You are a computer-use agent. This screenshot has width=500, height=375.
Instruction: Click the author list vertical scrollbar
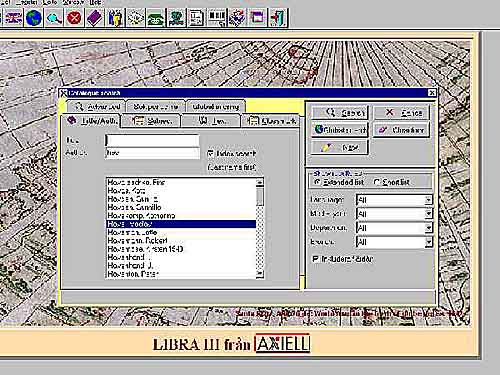[260, 228]
